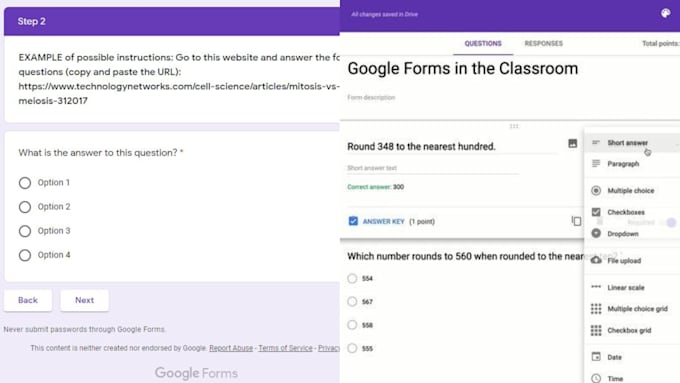Choose the Multiple choice grid icon
The image size is (680, 383).
pyautogui.click(x=596, y=309)
